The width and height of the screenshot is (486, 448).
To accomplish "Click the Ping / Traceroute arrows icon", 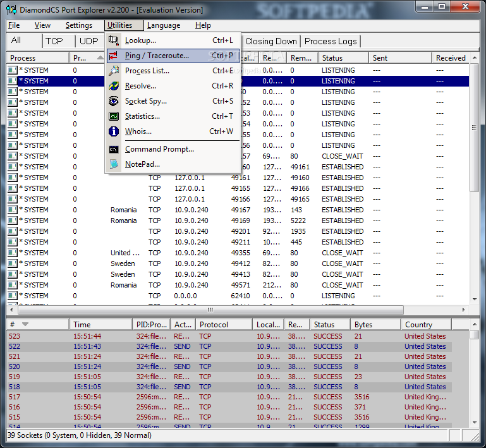I will click(114, 56).
